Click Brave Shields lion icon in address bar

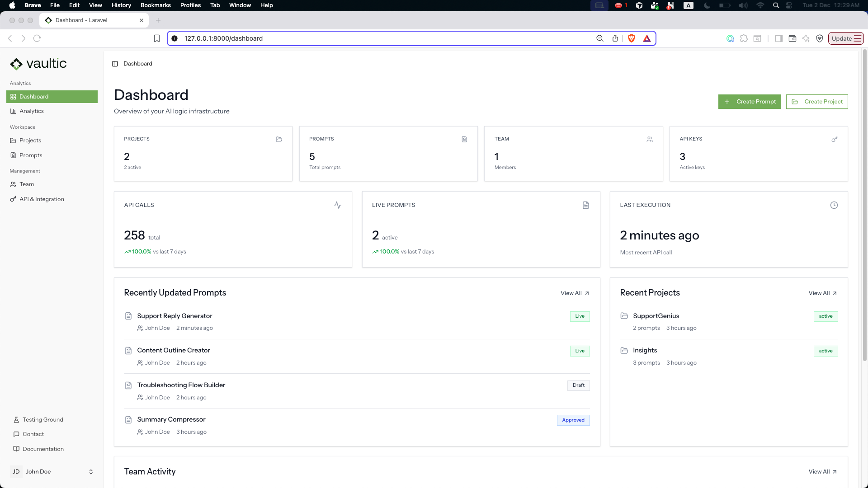pos(632,38)
